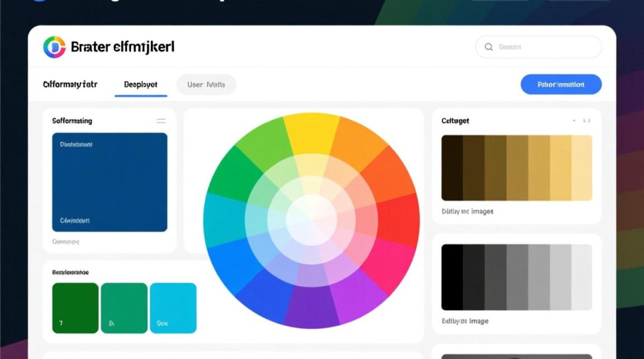Select the User pill tab

coord(206,85)
